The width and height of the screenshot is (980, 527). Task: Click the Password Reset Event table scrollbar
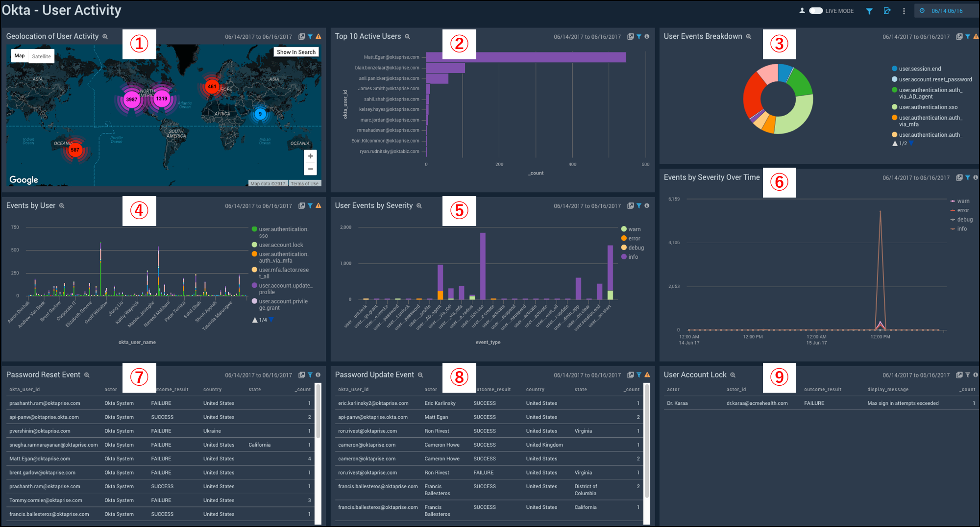[318, 412]
